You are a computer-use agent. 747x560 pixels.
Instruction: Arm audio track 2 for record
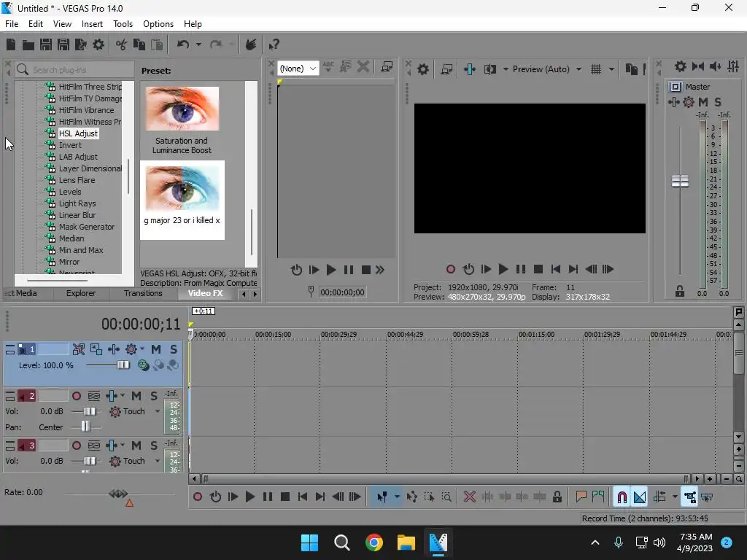76,396
